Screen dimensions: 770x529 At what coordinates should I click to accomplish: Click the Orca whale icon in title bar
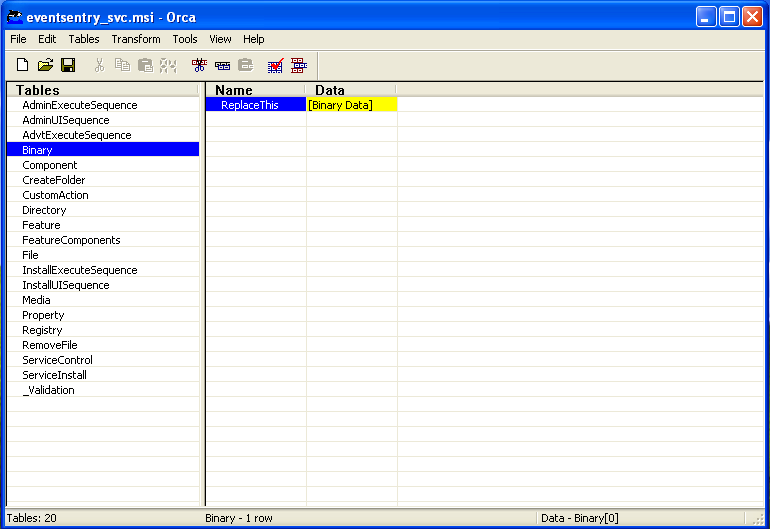(14, 17)
